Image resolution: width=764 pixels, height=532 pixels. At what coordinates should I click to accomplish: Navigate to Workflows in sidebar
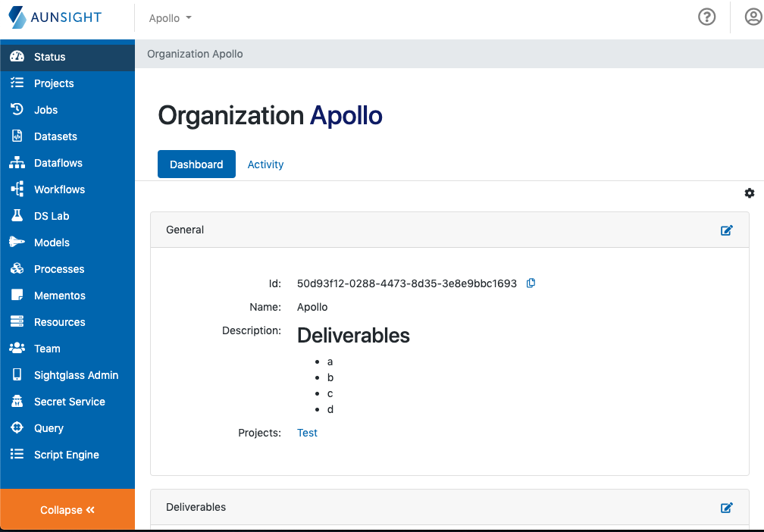59,189
